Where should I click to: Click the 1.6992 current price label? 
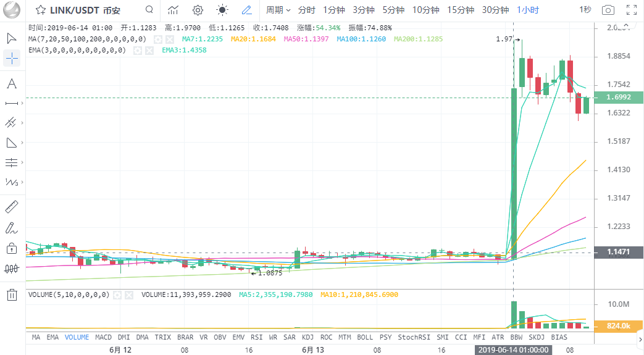click(x=619, y=98)
